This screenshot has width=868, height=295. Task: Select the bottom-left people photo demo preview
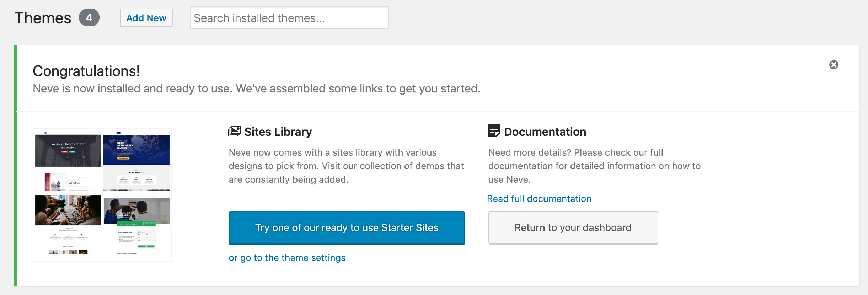[x=68, y=210]
